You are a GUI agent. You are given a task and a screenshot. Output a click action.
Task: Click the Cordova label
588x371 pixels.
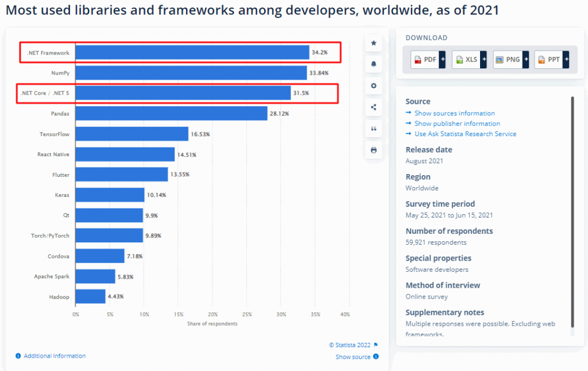point(59,256)
